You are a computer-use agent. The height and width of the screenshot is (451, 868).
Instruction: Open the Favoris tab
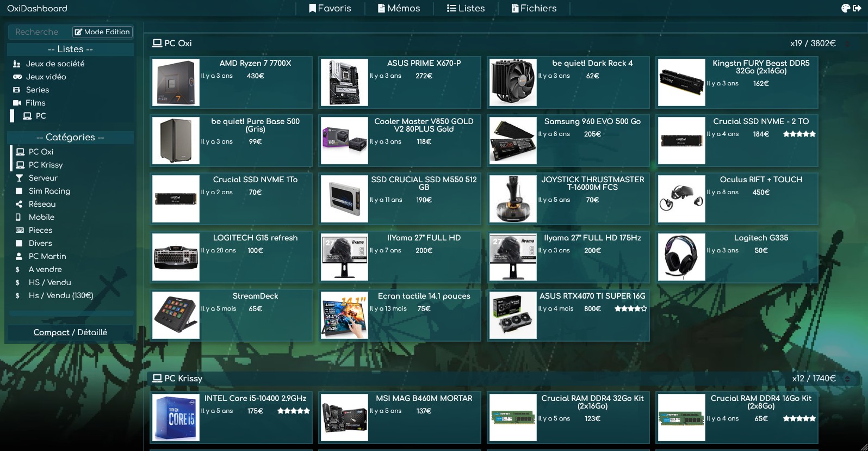pos(330,8)
